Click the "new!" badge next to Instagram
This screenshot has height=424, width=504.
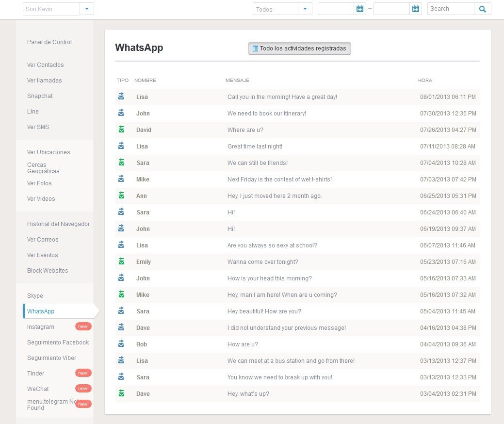(83, 326)
